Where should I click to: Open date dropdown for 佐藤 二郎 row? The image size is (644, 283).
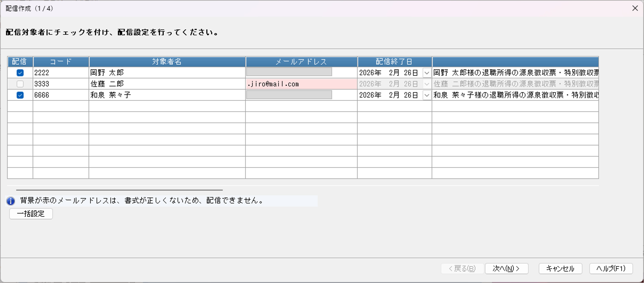[x=427, y=84]
